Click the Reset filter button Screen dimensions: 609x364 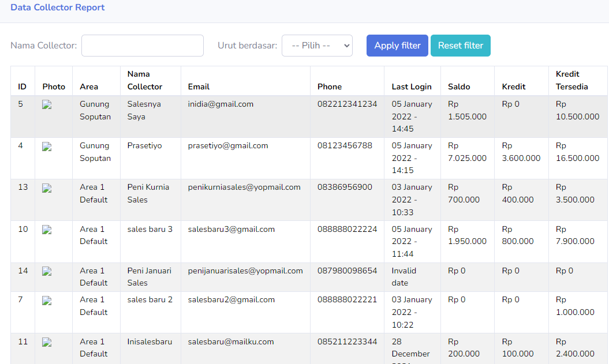tap(460, 46)
